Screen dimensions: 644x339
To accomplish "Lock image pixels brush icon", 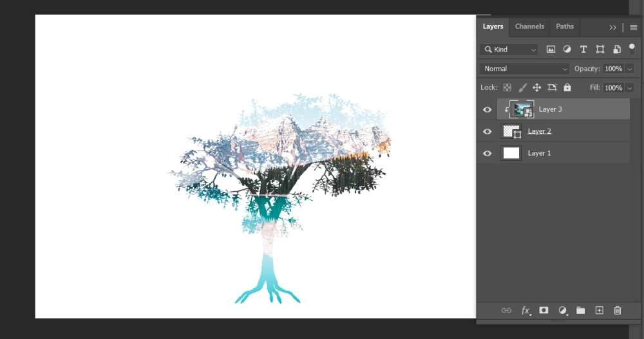I will 522,87.
